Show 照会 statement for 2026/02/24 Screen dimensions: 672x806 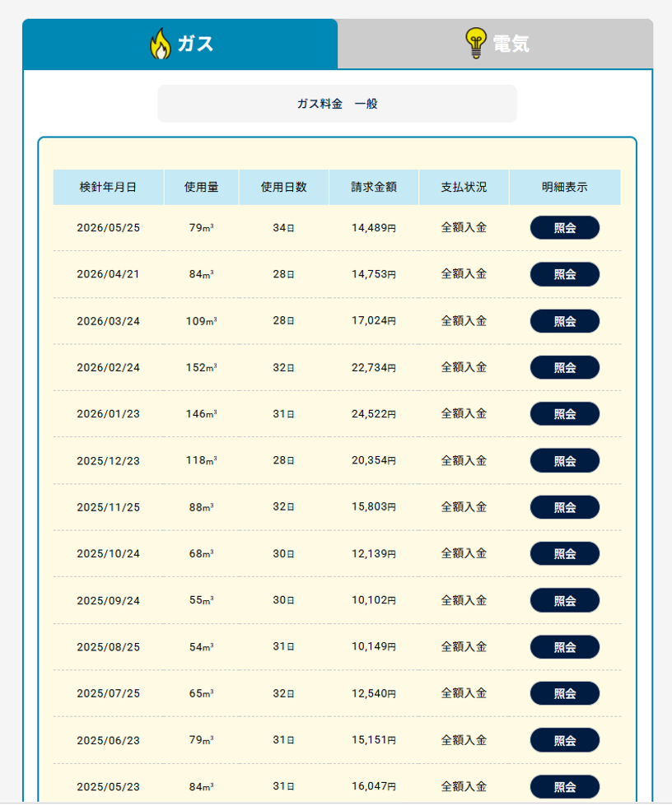565,367
